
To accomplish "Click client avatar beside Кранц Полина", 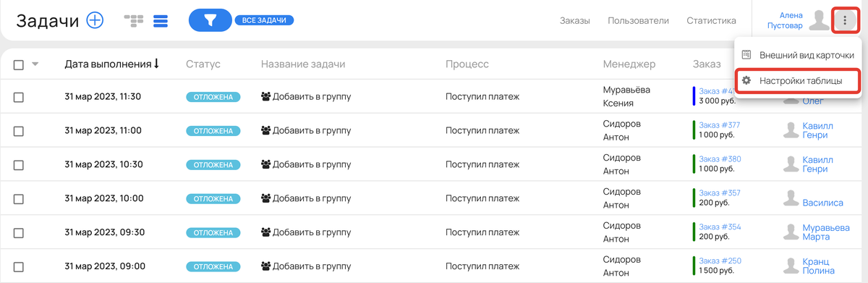I will (x=791, y=266).
